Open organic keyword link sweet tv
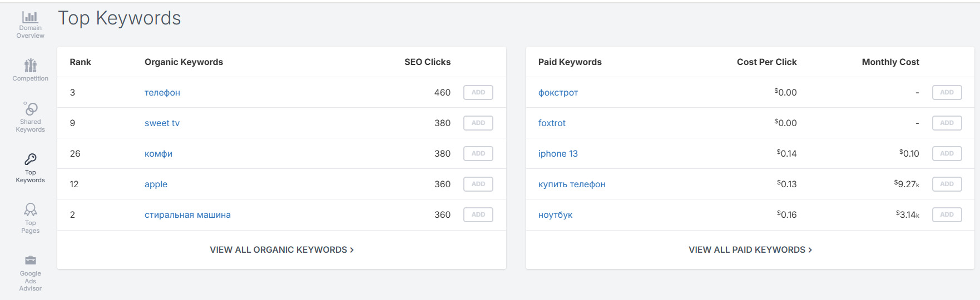The height and width of the screenshot is (300, 980). (x=162, y=123)
